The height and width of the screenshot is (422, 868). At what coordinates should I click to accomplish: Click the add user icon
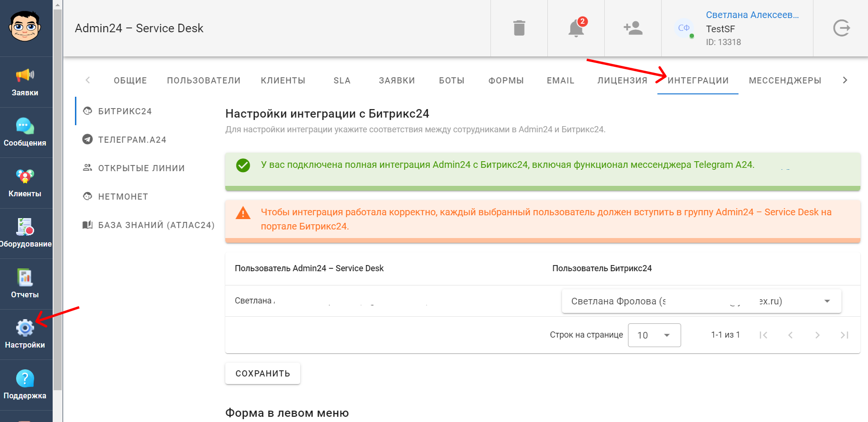[633, 28]
